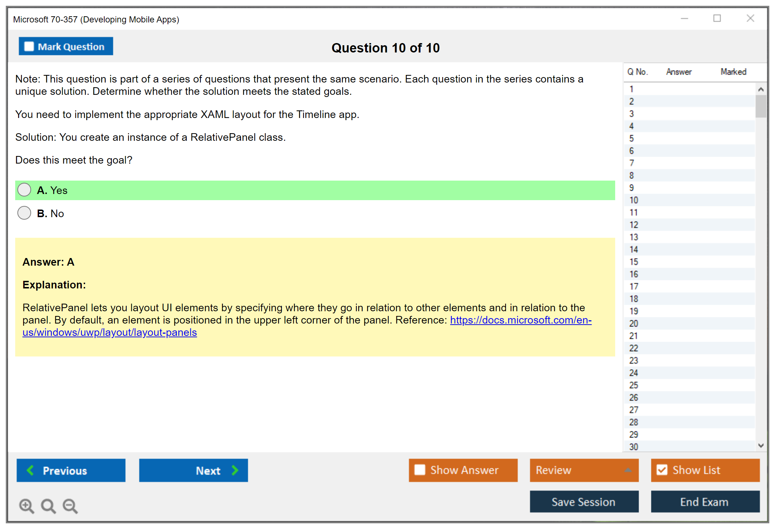Toggle the Mark Question checkbox

(x=29, y=46)
